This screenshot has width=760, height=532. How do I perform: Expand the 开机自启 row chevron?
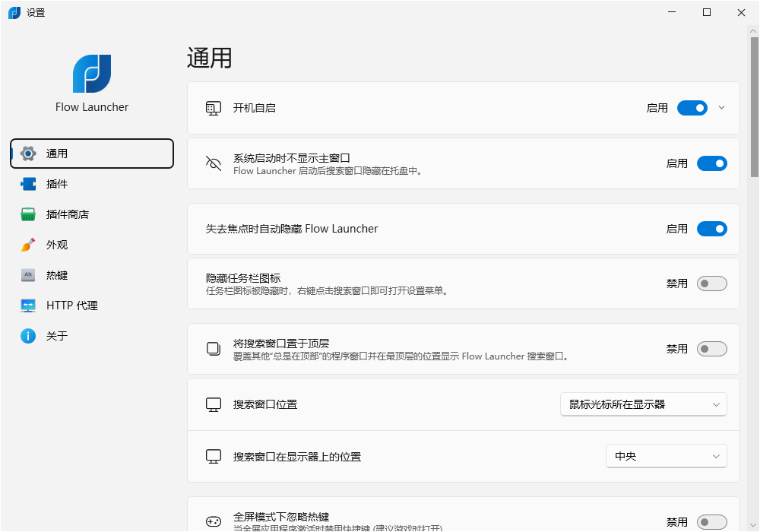[722, 108]
